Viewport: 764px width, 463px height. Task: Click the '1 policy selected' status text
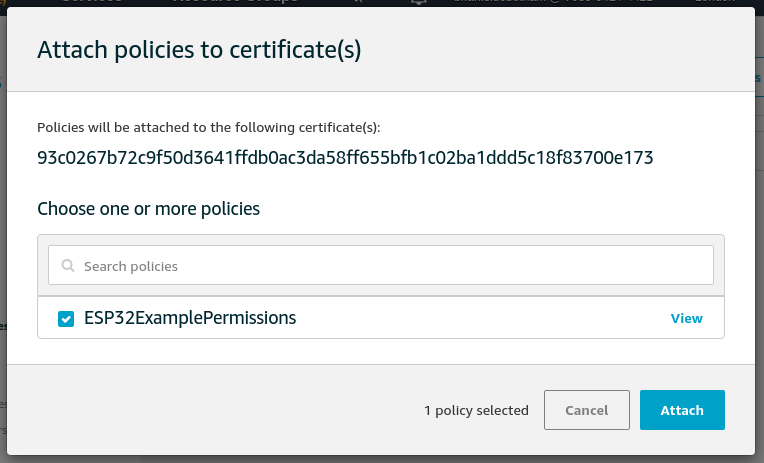476,410
